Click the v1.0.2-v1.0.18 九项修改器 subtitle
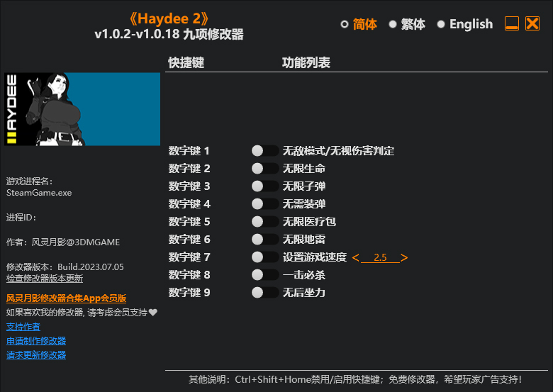This screenshot has width=553, height=392. (x=169, y=35)
